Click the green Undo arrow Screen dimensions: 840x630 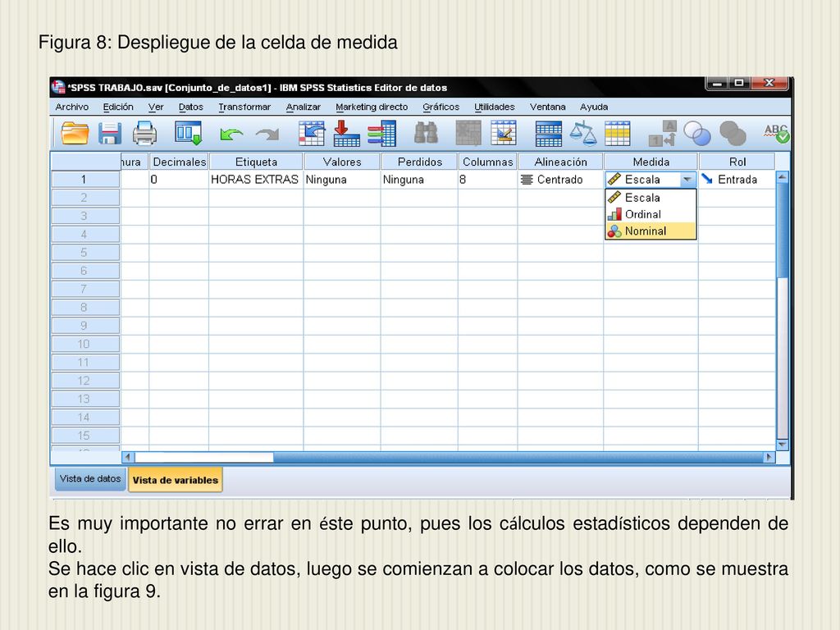[231, 134]
